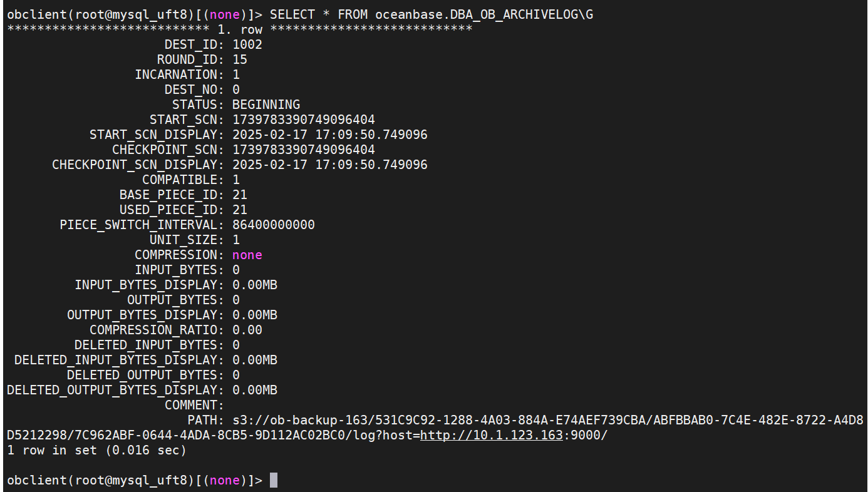Click the '1 row in set' result line
868x492 pixels.
[x=97, y=450]
